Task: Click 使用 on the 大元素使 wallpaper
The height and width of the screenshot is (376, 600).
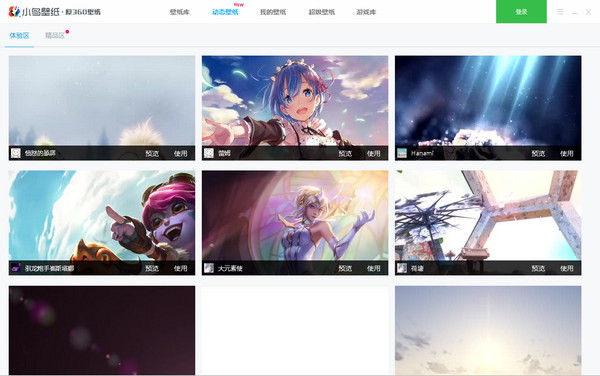Action: click(x=373, y=268)
